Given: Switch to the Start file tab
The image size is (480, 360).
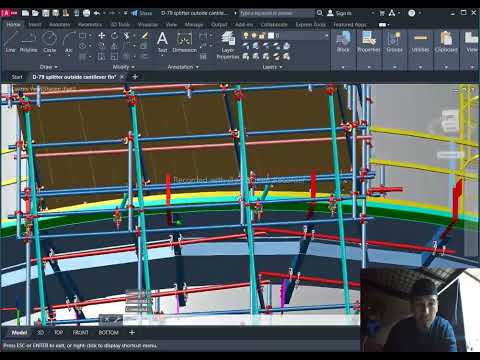Looking at the screenshot, I should point(17,77).
